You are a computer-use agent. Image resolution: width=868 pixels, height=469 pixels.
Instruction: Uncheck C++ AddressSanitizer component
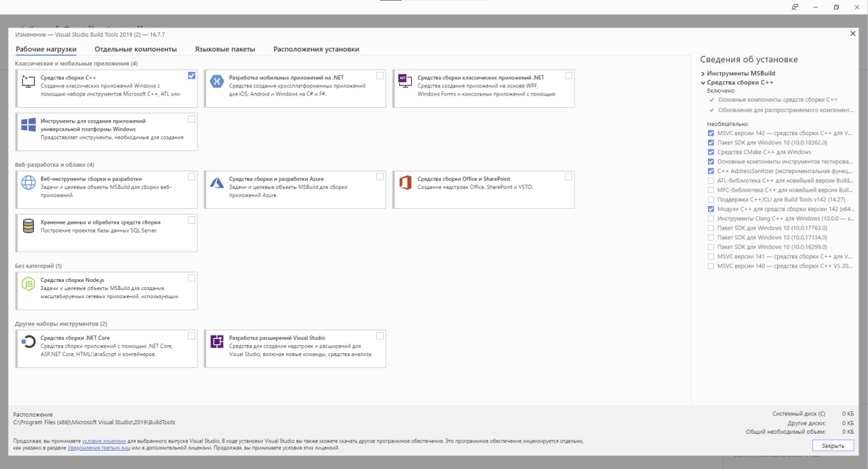tap(711, 171)
